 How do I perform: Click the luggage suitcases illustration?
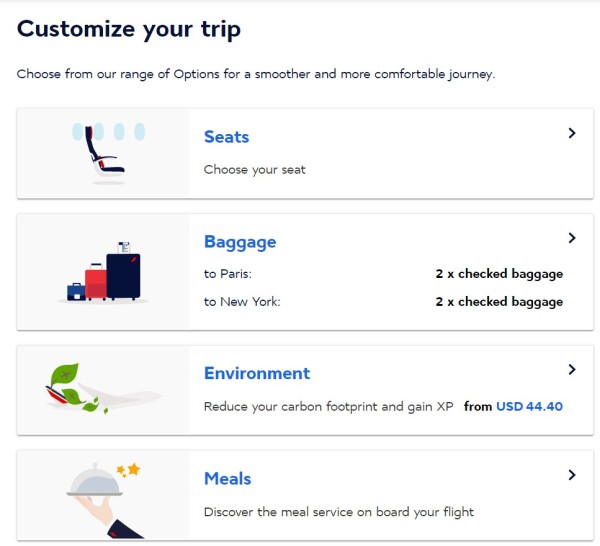click(x=105, y=272)
